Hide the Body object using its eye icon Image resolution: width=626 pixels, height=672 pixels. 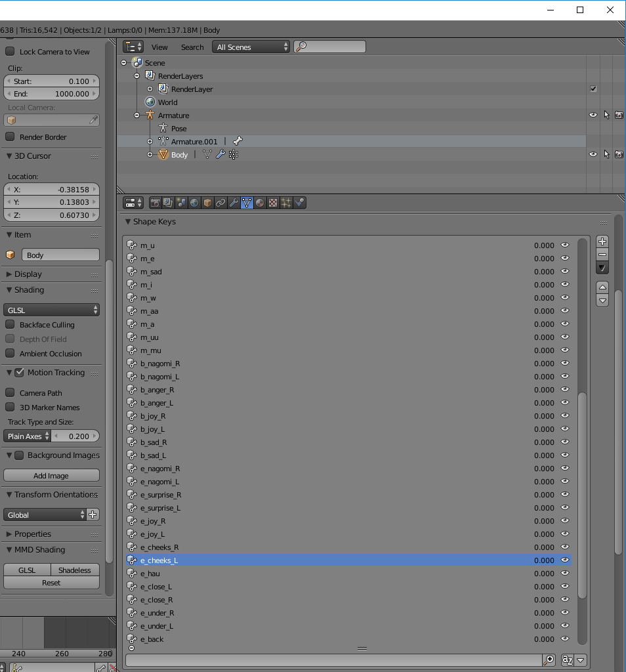tap(593, 154)
